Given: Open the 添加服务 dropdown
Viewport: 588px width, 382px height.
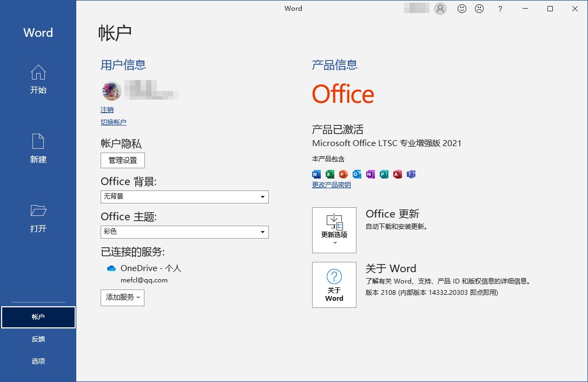Looking at the screenshot, I should click(x=122, y=298).
